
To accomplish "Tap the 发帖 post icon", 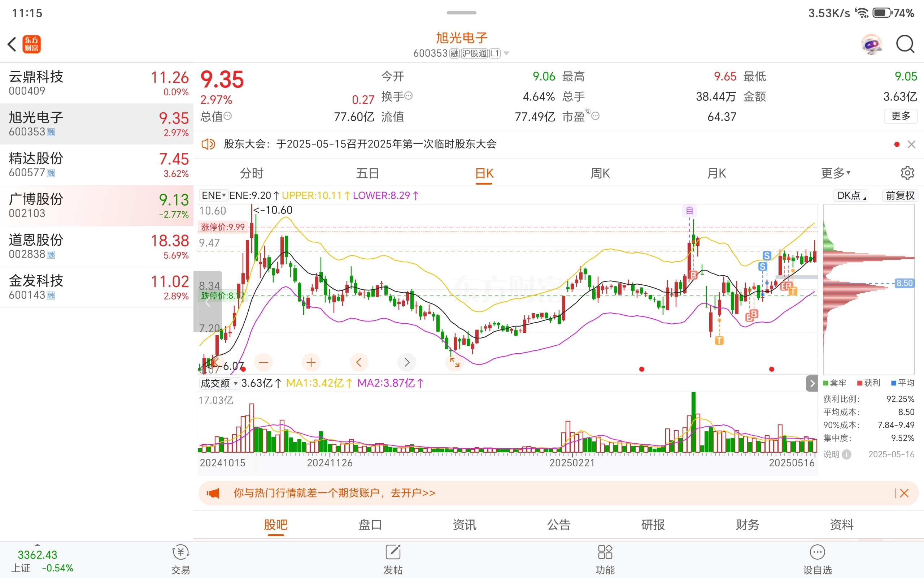I will coord(393,560).
